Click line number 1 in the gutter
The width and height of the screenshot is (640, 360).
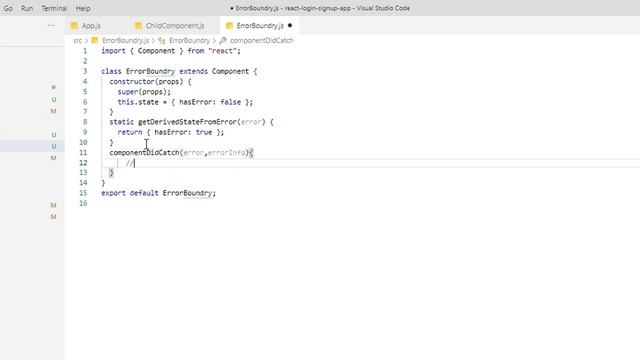[x=85, y=51]
